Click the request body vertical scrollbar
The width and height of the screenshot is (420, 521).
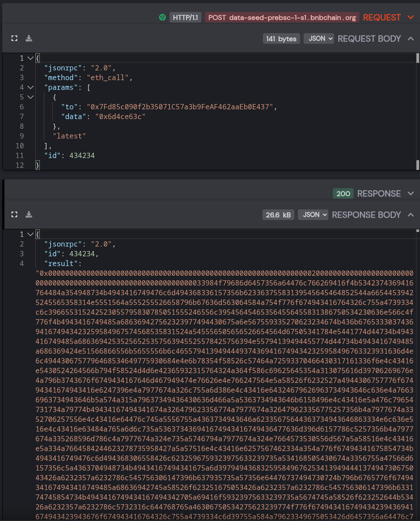point(418,111)
